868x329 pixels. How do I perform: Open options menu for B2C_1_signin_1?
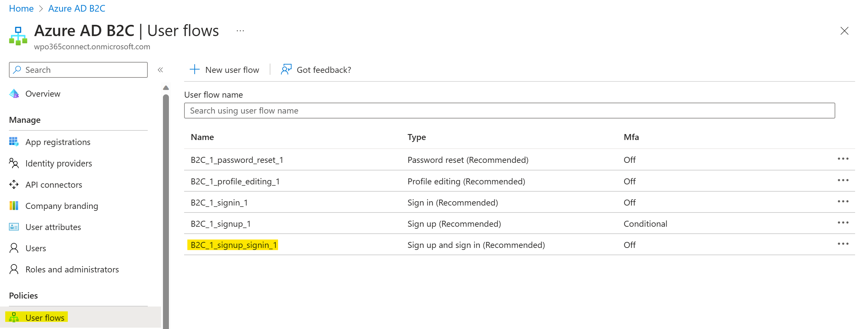click(x=843, y=202)
